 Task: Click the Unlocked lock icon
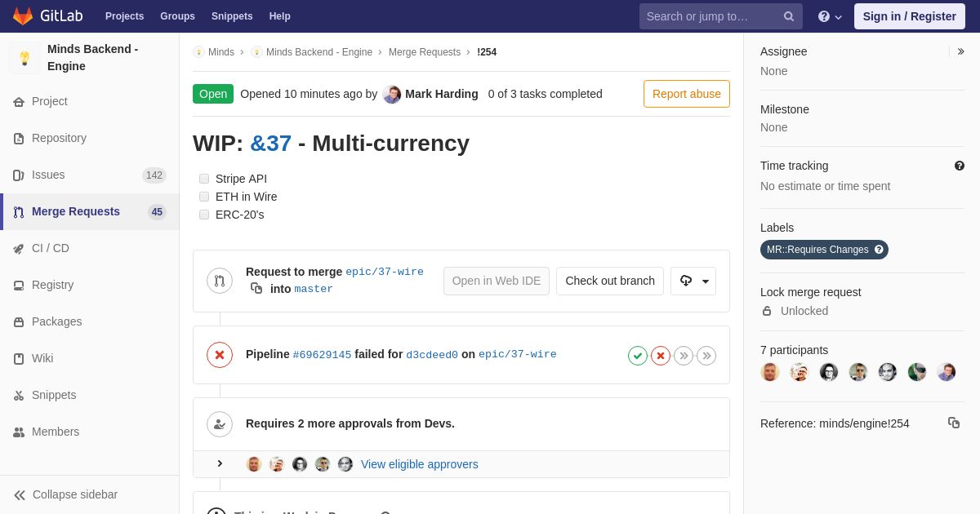[767, 311]
